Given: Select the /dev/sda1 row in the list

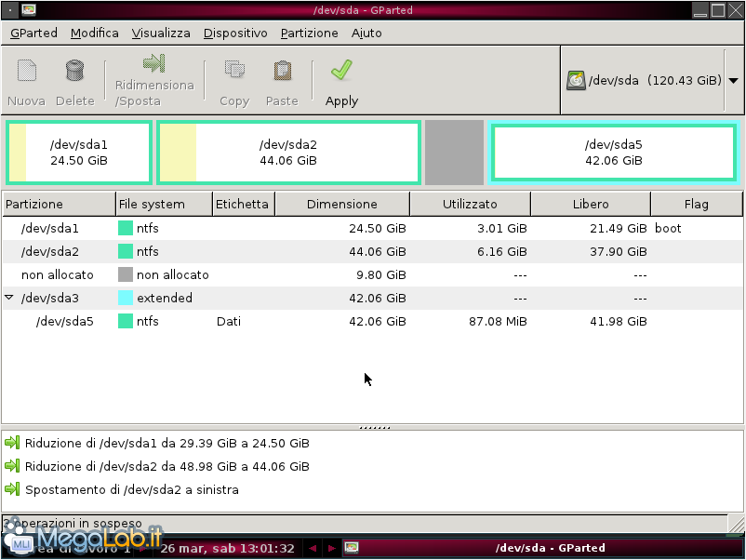Looking at the screenshot, I should click(x=372, y=229).
